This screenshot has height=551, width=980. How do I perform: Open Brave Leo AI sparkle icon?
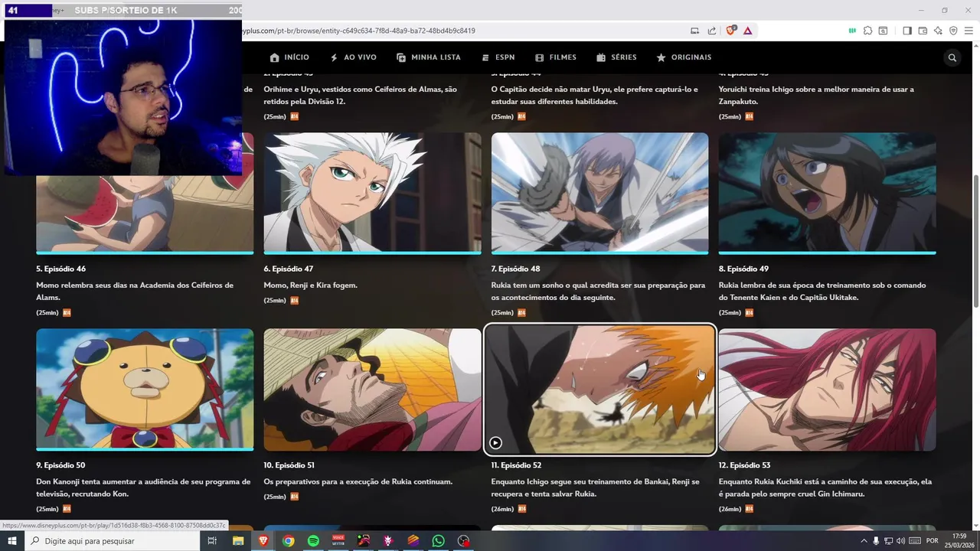coord(938,31)
